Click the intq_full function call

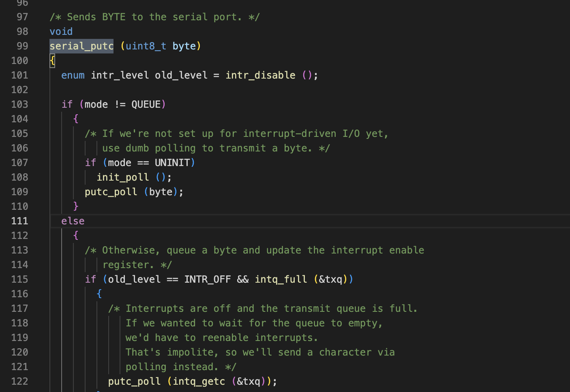[281, 279]
